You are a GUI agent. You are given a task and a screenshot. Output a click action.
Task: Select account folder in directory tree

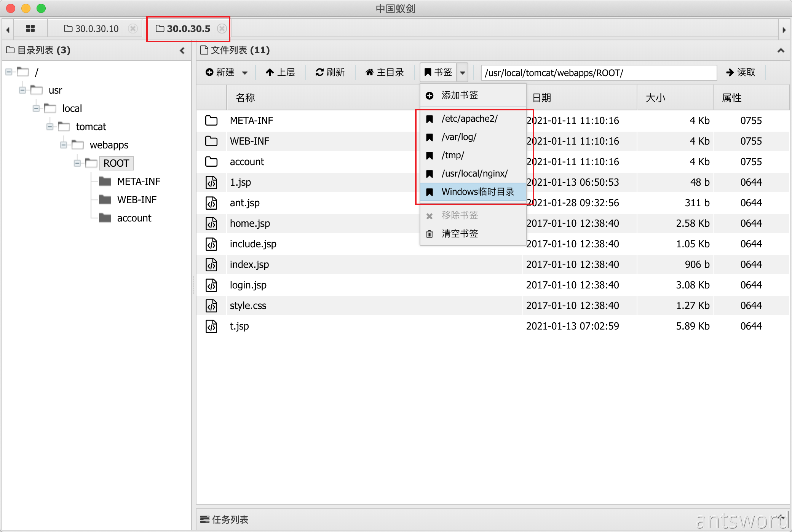[x=134, y=218]
